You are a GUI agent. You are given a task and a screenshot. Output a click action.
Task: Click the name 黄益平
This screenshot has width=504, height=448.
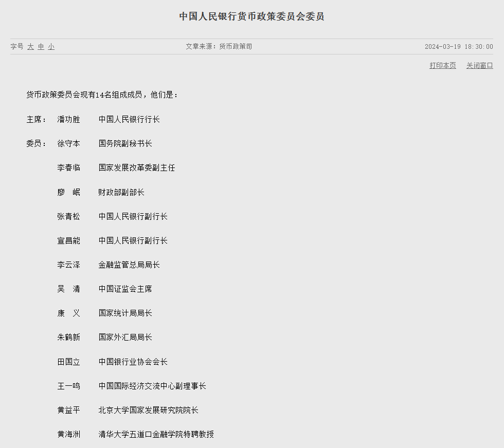click(68, 410)
